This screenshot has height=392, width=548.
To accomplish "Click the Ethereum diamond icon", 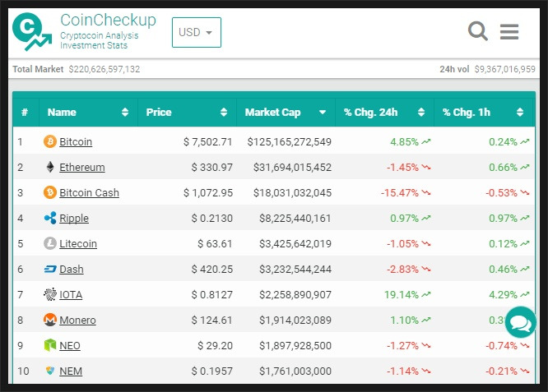I will click(x=50, y=167).
